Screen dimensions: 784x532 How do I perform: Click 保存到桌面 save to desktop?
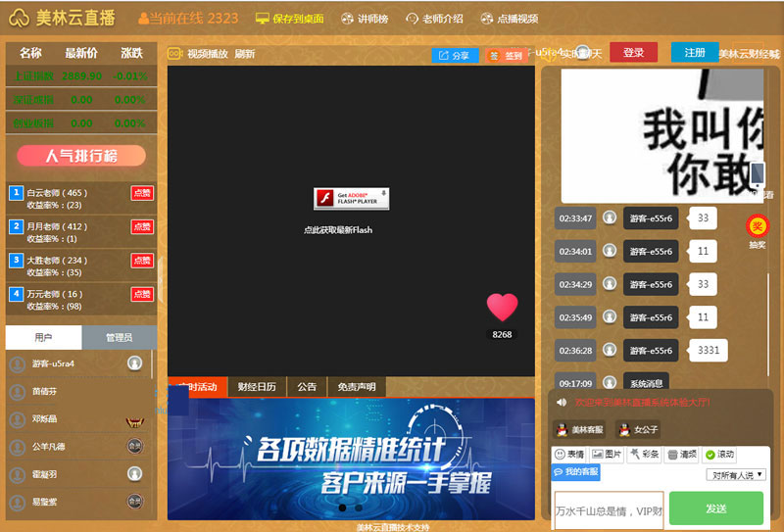coord(291,19)
